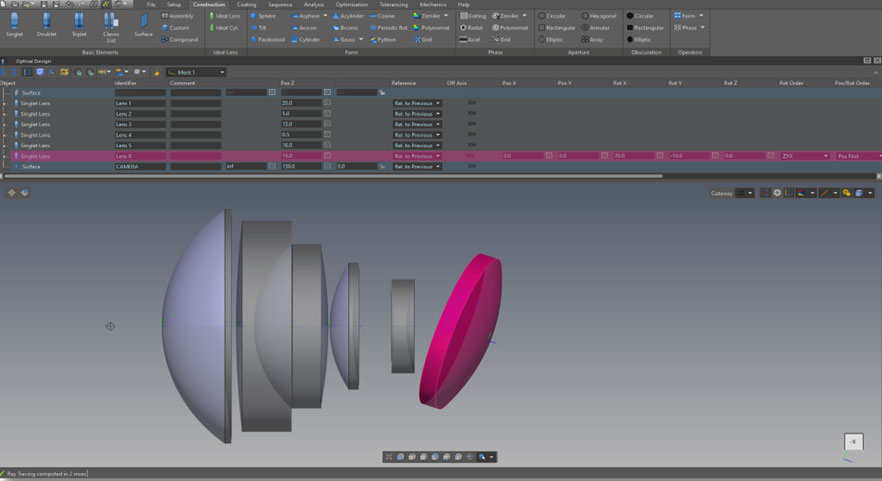Open the Aspherе form dropdown arrow
The height and width of the screenshot is (481, 882).
pyautogui.click(x=325, y=16)
